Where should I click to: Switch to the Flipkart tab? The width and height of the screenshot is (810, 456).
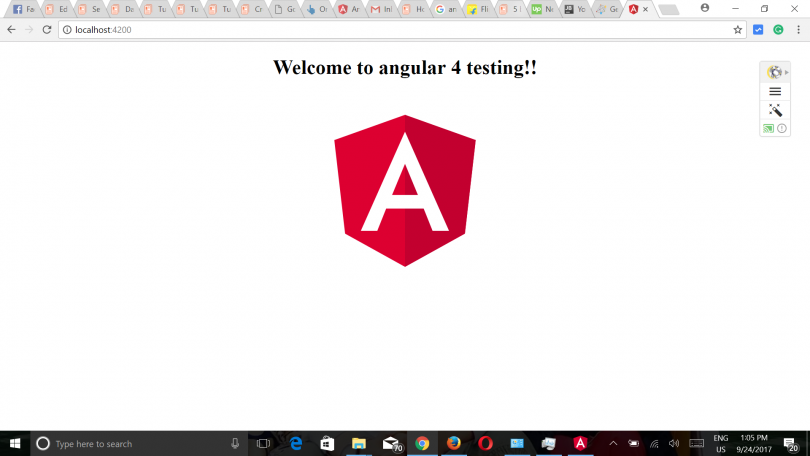tap(477, 9)
